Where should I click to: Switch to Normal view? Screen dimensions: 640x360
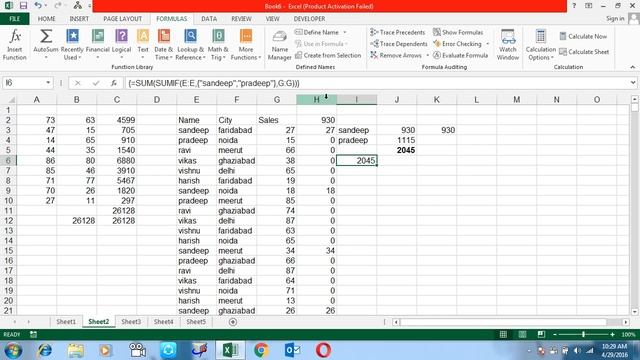point(503,335)
